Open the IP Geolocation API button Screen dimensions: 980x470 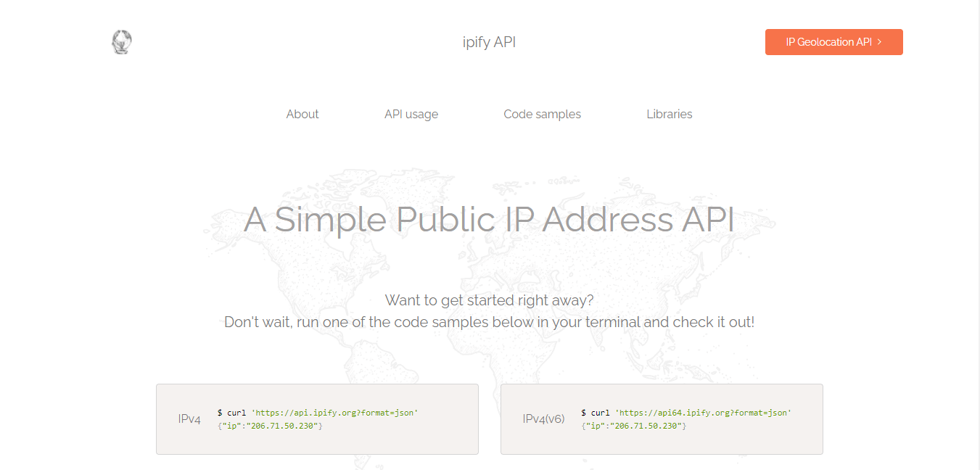coord(834,42)
